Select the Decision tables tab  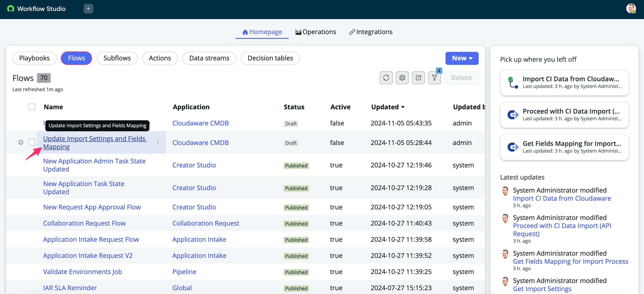click(x=270, y=58)
